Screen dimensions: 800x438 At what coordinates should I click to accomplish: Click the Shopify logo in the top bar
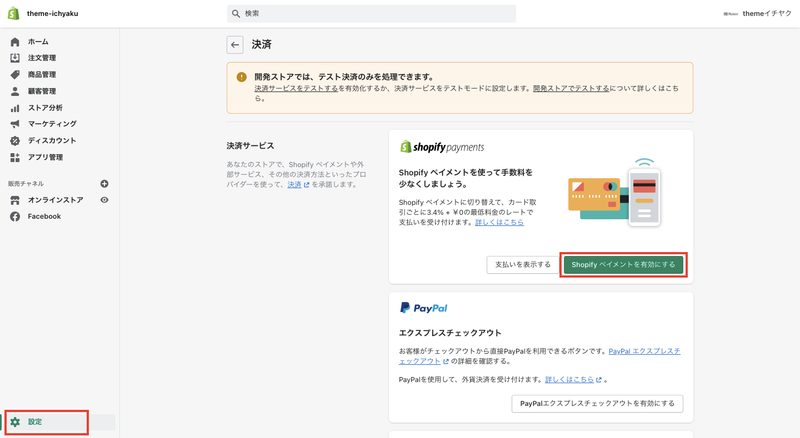click(x=14, y=13)
